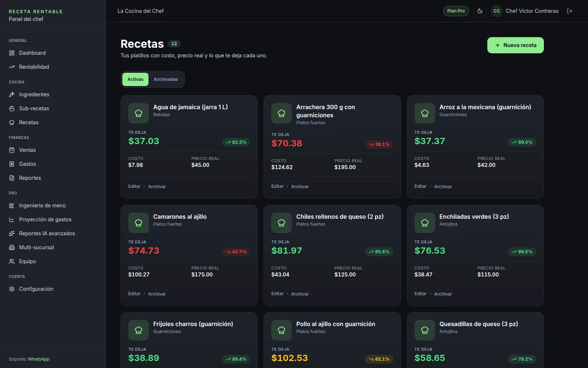Click Reportes IA avanzados sparkle icon
Image resolution: width=588 pixels, height=368 pixels.
[12, 233]
